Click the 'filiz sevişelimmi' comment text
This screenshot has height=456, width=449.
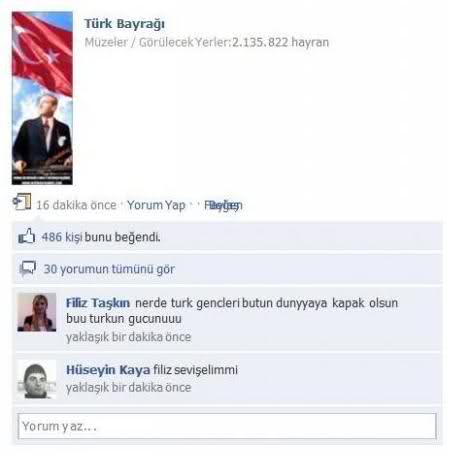click(x=195, y=370)
